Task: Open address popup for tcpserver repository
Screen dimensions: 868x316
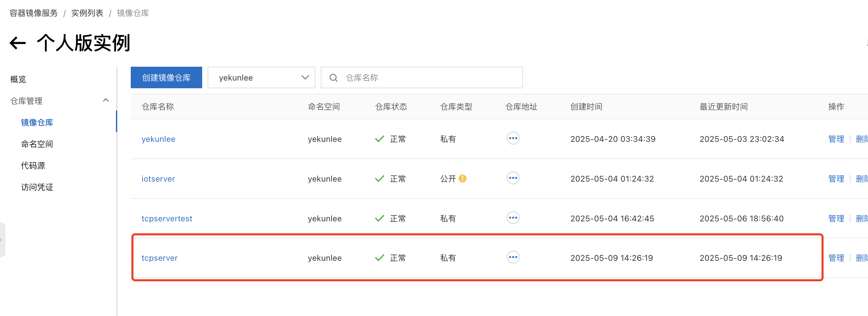Action: coord(513,257)
